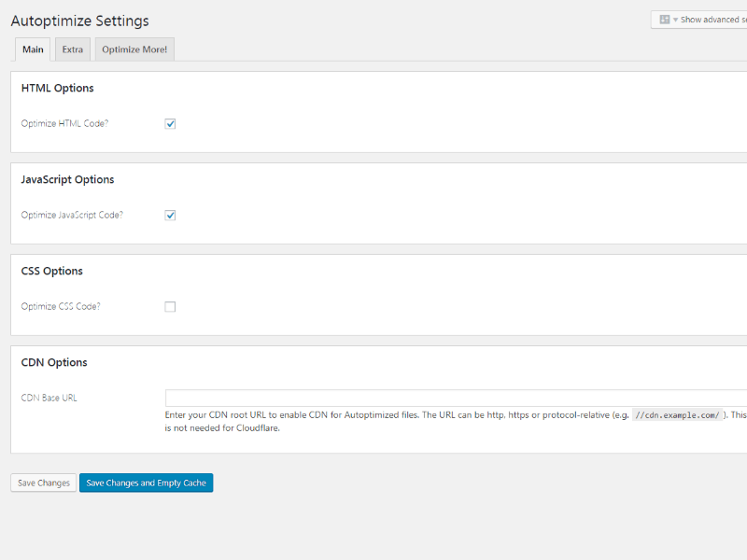Viewport: 747px width, 560px height.
Task: Enable the Optimize CSS Code checkbox
Action: 170,306
